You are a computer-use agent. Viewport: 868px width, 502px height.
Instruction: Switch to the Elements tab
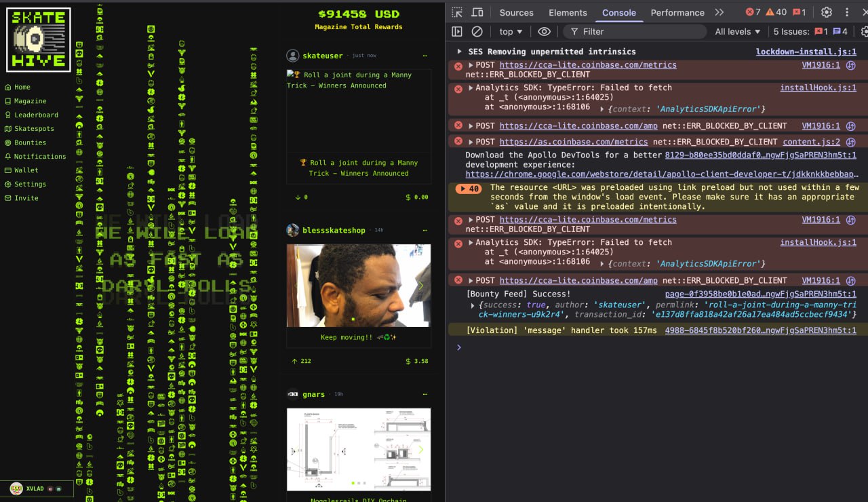pos(568,12)
